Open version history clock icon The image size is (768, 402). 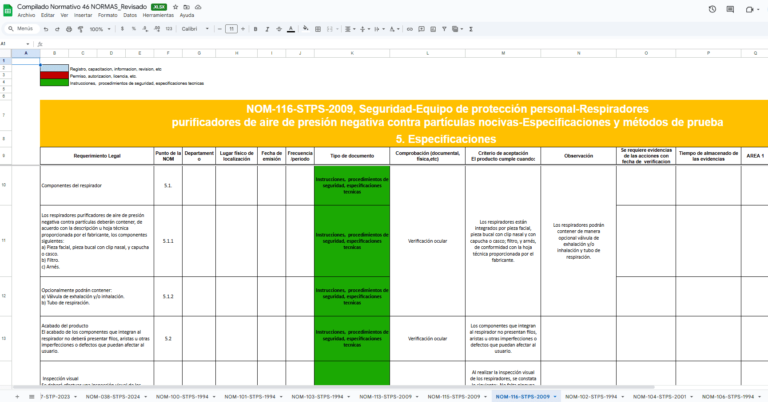point(711,9)
